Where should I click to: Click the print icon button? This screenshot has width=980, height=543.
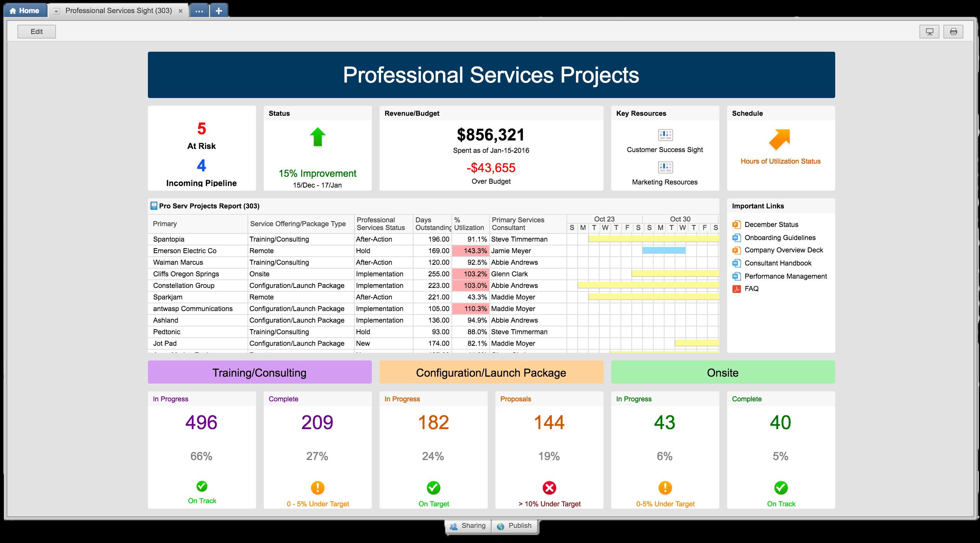tap(953, 32)
